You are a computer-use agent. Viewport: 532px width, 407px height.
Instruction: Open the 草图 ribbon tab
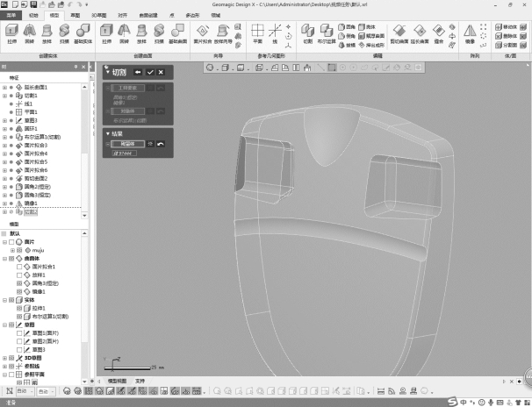[x=75, y=16]
